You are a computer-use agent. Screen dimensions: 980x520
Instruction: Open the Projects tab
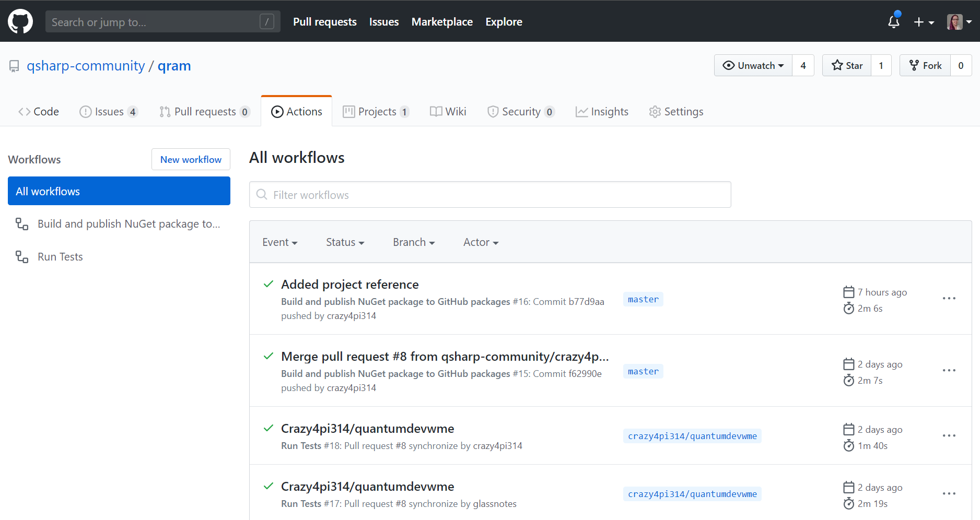pos(376,112)
